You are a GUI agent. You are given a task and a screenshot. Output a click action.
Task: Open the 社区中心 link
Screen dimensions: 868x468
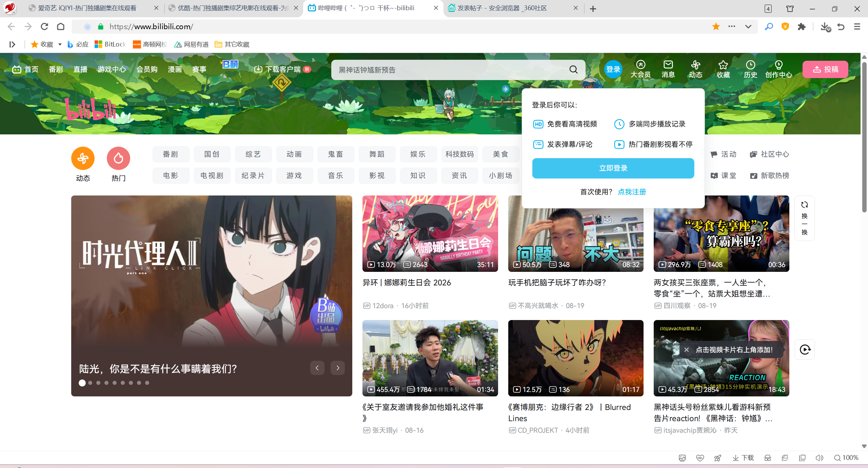pos(770,154)
